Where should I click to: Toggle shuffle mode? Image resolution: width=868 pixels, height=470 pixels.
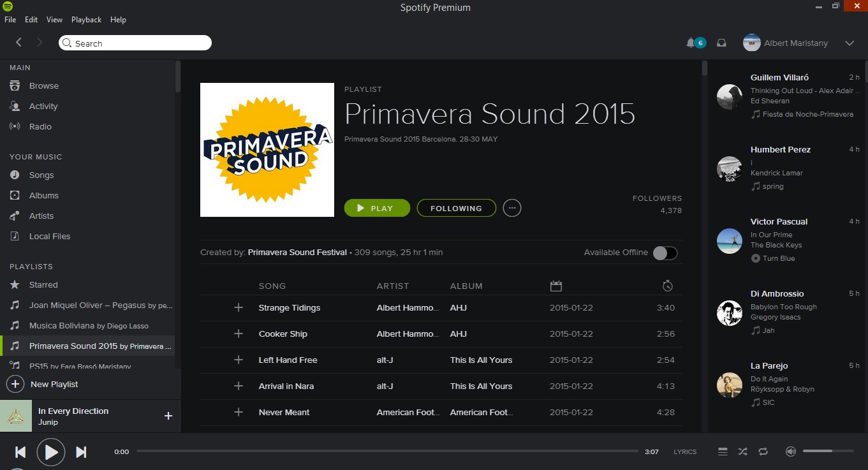point(743,452)
